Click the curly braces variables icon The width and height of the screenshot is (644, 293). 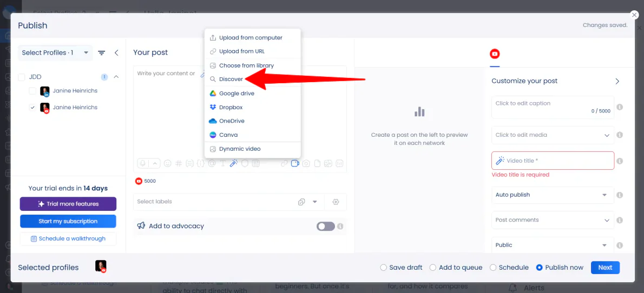200,163
